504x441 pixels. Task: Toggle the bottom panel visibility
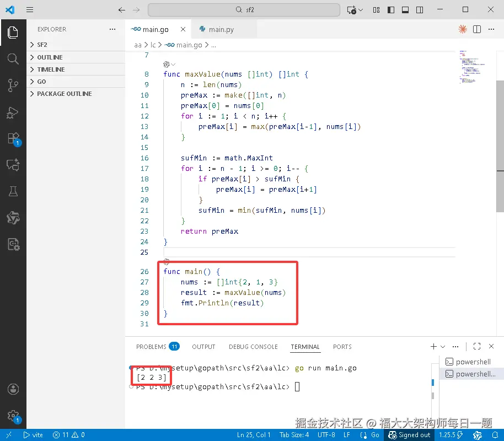pos(405,10)
